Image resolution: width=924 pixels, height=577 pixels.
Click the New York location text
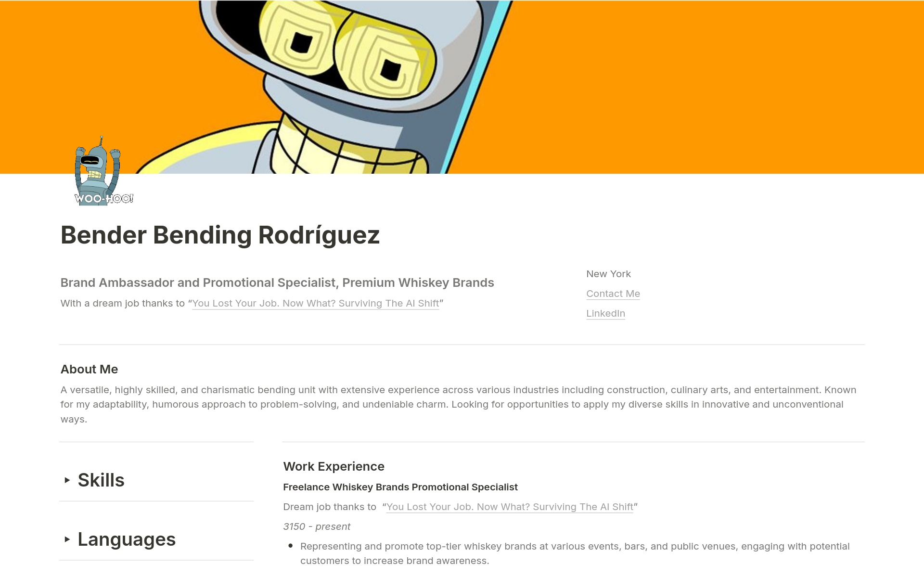[x=608, y=274]
